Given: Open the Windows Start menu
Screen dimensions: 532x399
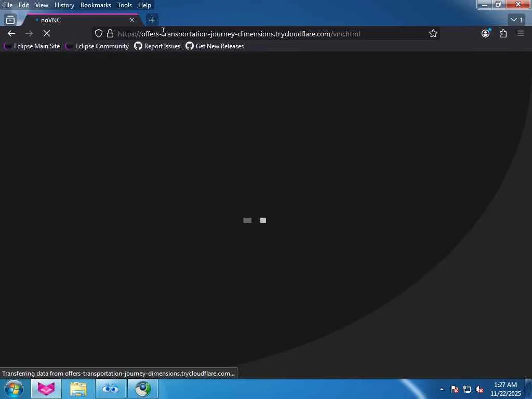Looking at the screenshot, I should click(x=14, y=389).
